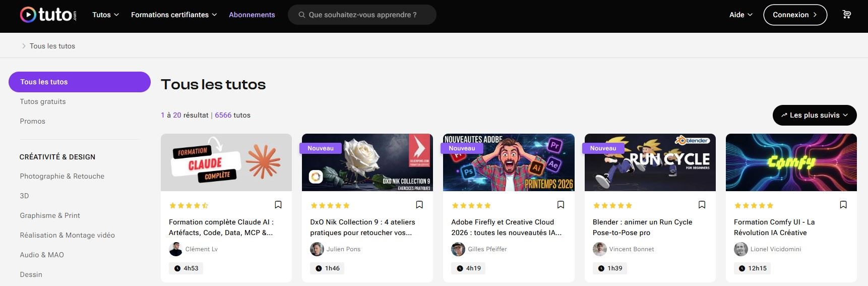Click the CRÉATIVITÉ & DESIGN heading
868x286 pixels.
coord(57,157)
